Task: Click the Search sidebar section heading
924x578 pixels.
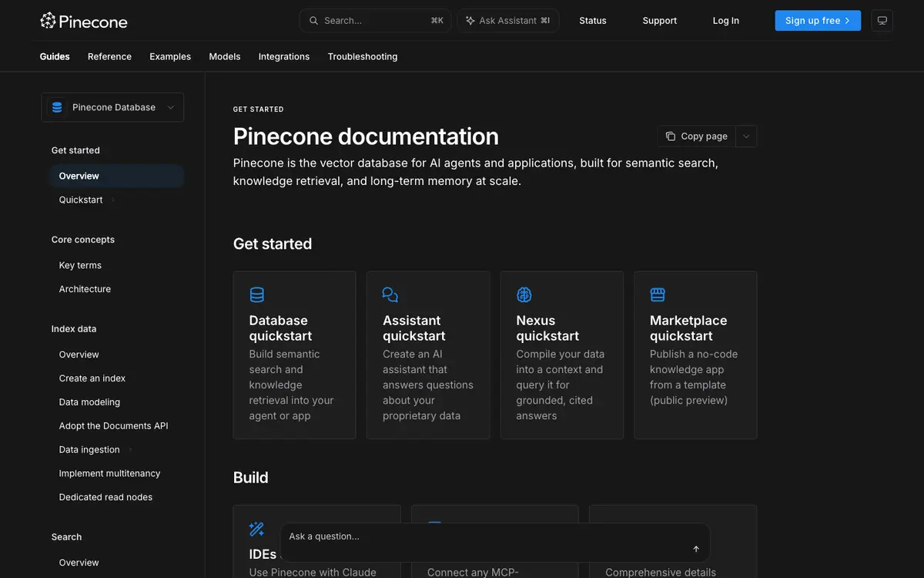Action: coord(66,537)
